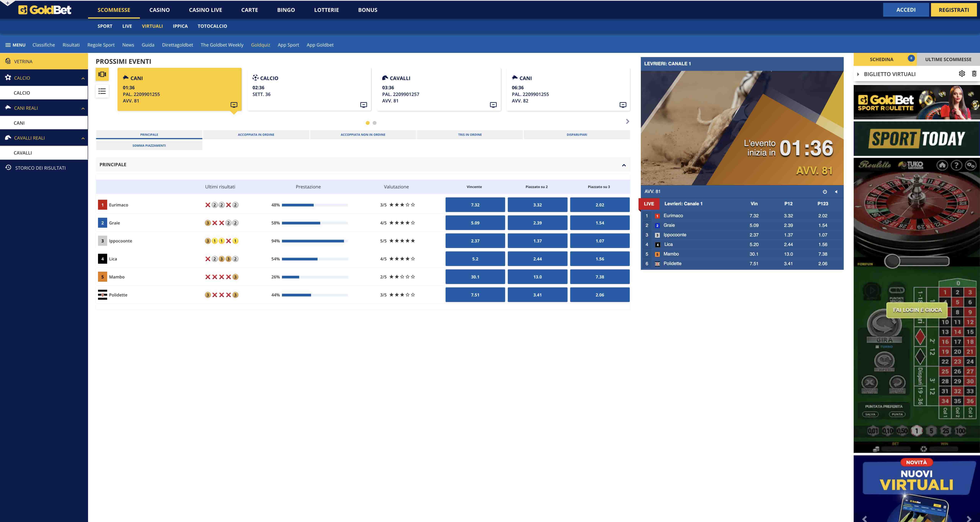Open the Casino Live menu
980x522 pixels.
click(x=205, y=10)
